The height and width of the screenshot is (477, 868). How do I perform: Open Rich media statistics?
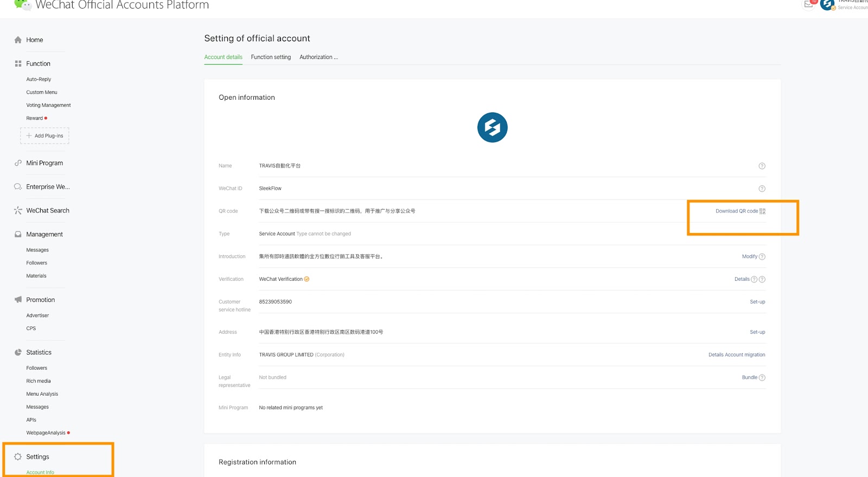[x=39, y=381]
